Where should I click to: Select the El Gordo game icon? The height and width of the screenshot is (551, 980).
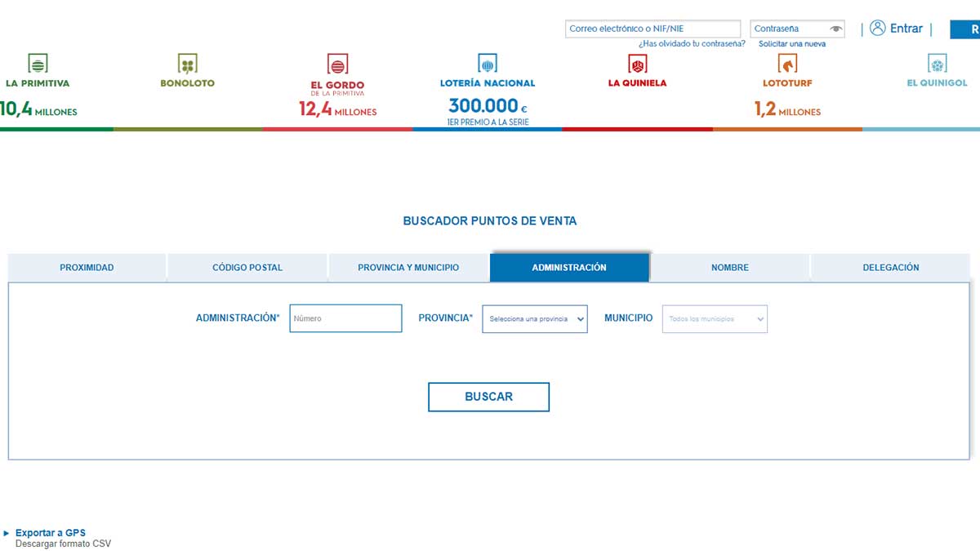pos(337,64)
